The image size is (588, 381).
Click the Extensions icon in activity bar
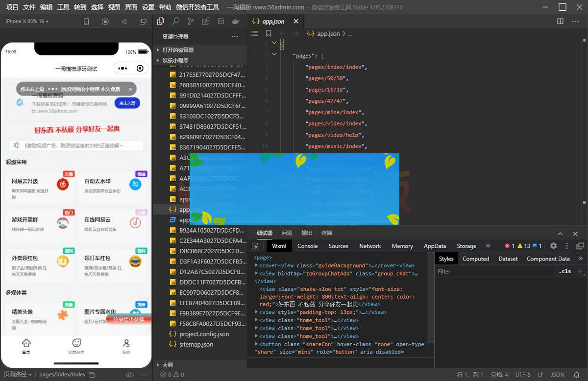click(x=206, y=22)
